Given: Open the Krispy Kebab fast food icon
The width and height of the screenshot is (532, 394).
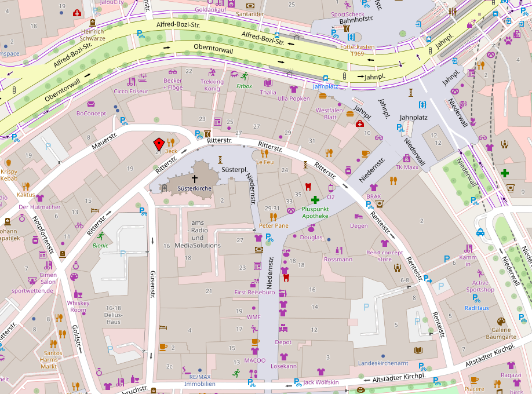Looking at the screenshot, I should click(x=8, y=163).
